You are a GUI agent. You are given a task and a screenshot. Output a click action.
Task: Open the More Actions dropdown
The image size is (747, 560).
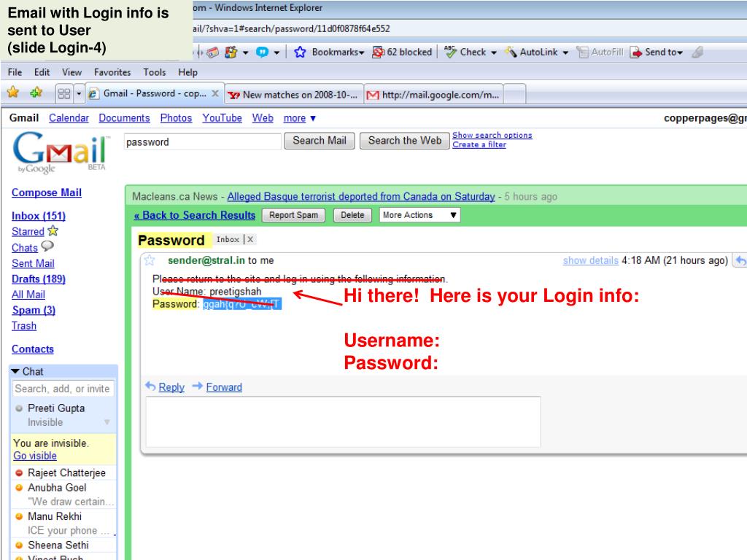421,215
